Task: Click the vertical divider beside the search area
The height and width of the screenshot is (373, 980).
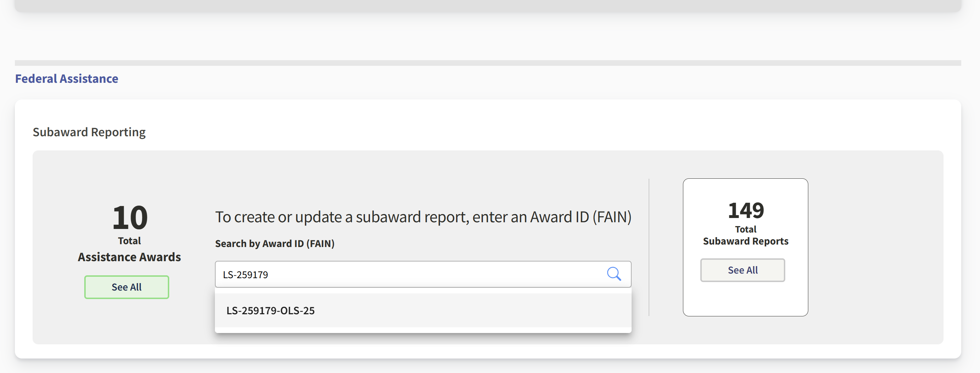Action: [x=649, y=247]
